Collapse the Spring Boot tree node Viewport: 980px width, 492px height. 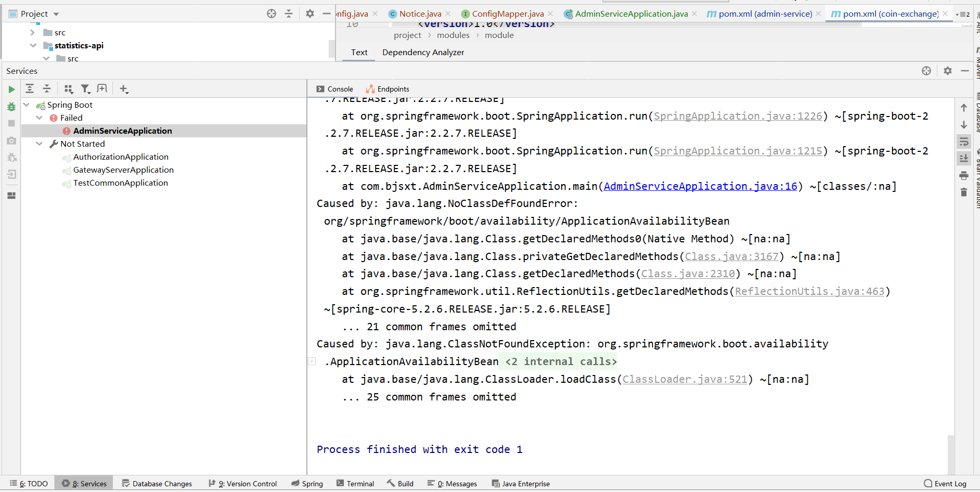[x=27, y=105]
